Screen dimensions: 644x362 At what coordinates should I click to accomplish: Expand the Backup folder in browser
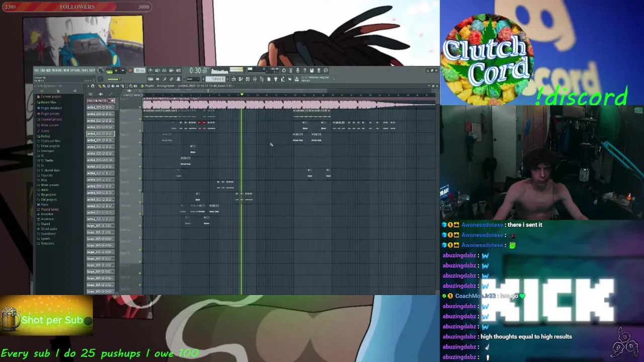coord(43,136)
